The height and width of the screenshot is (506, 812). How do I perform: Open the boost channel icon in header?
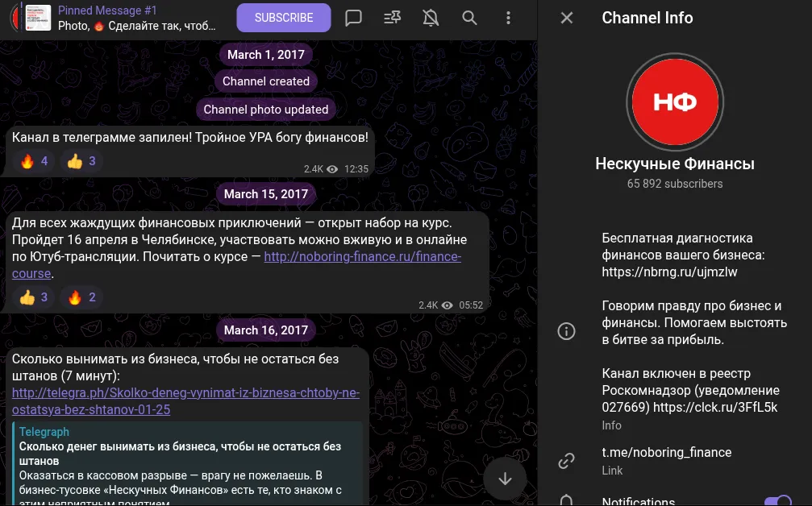click(x=392, y=18)
